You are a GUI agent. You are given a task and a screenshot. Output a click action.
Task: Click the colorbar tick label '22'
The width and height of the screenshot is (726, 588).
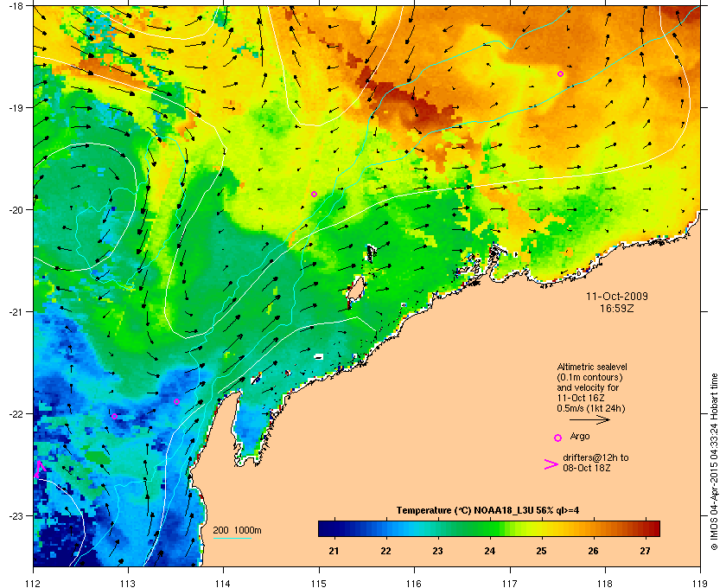pos(385,551)
